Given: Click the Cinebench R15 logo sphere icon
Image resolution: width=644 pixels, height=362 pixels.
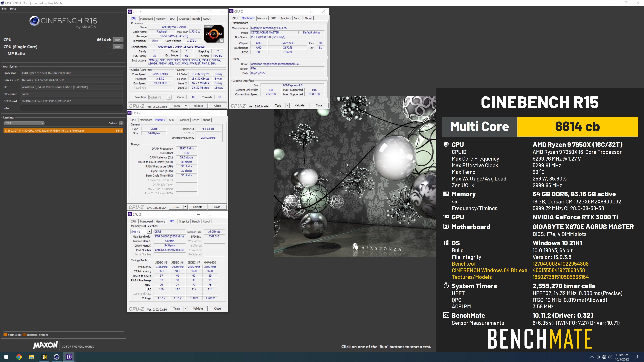Looking at the screenshot, I should (x=34, y=21).
